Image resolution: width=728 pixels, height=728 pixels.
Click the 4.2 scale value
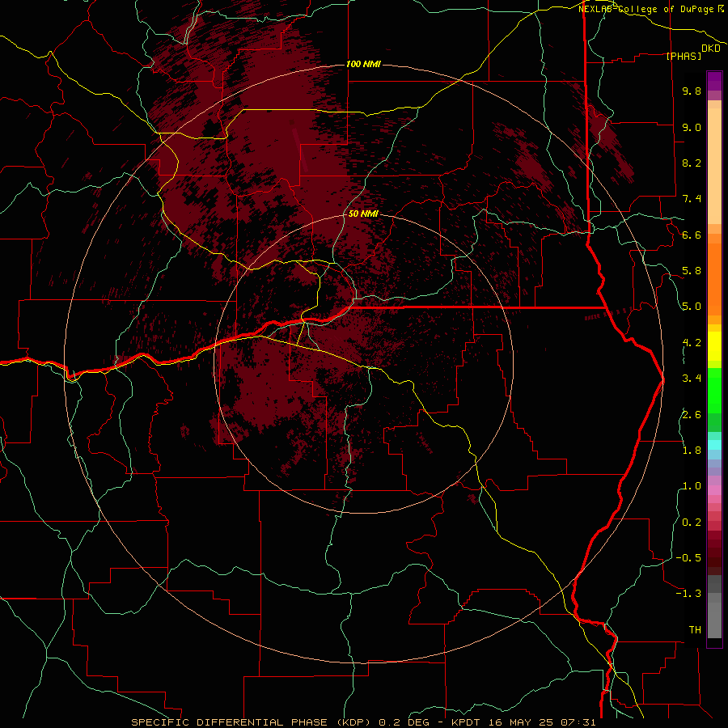[x=692, y=343]
